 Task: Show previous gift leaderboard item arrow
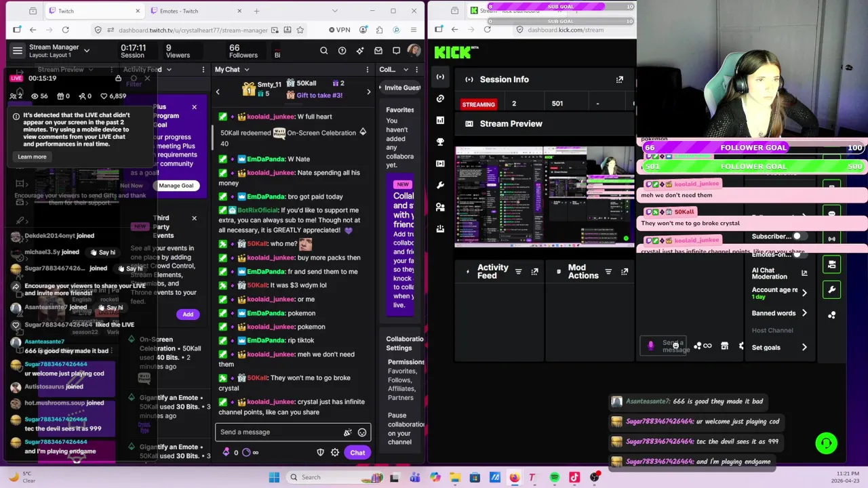pos(218,91)
